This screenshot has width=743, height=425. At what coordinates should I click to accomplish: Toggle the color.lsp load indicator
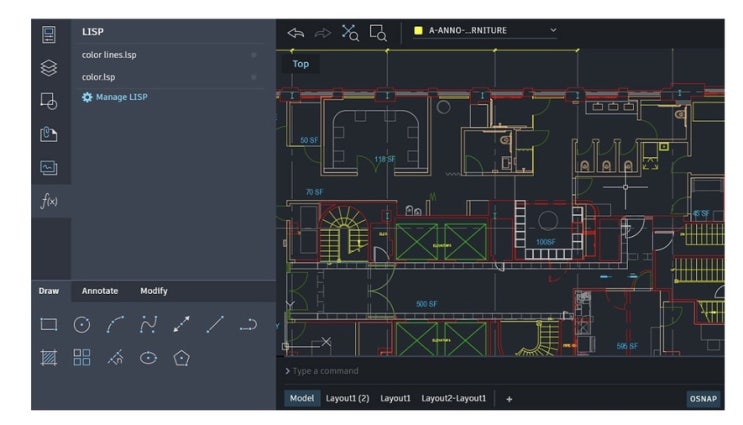[254, 77]
